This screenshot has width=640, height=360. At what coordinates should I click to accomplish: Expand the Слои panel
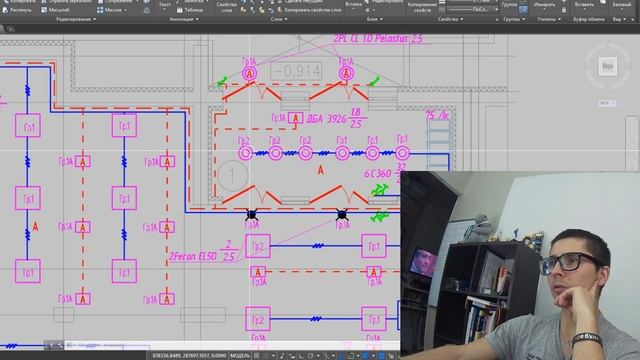[x=279, y=19]
